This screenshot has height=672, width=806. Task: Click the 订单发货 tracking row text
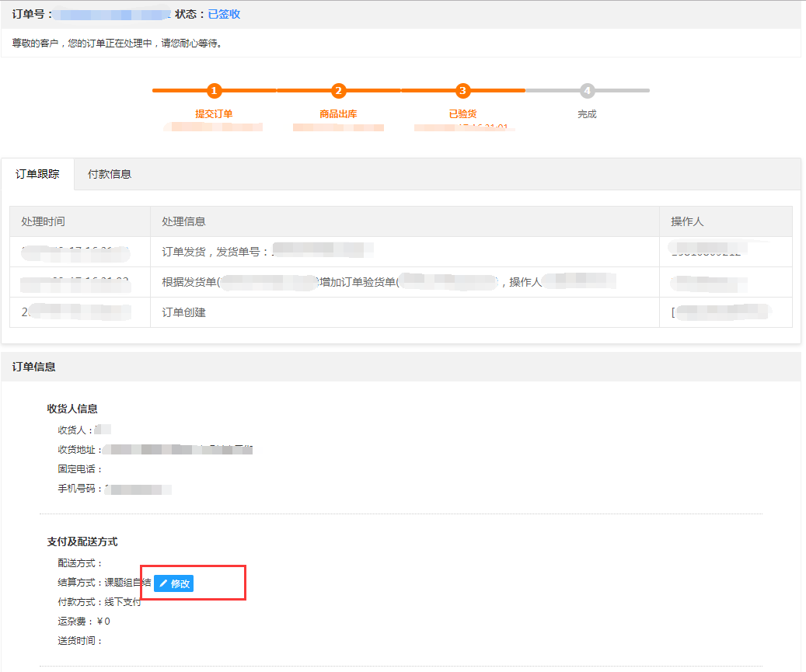(211, 252)
